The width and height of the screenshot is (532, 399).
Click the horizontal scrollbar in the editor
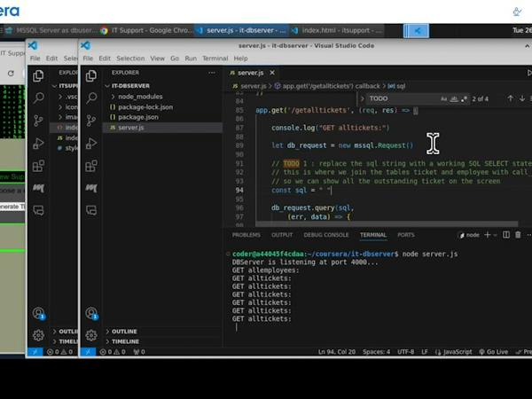pos(387,224)
